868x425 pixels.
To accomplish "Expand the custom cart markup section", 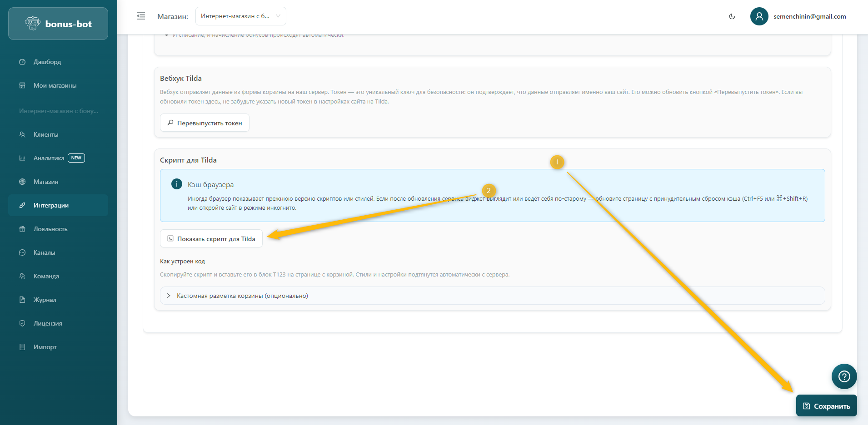I will coord(242,296).
